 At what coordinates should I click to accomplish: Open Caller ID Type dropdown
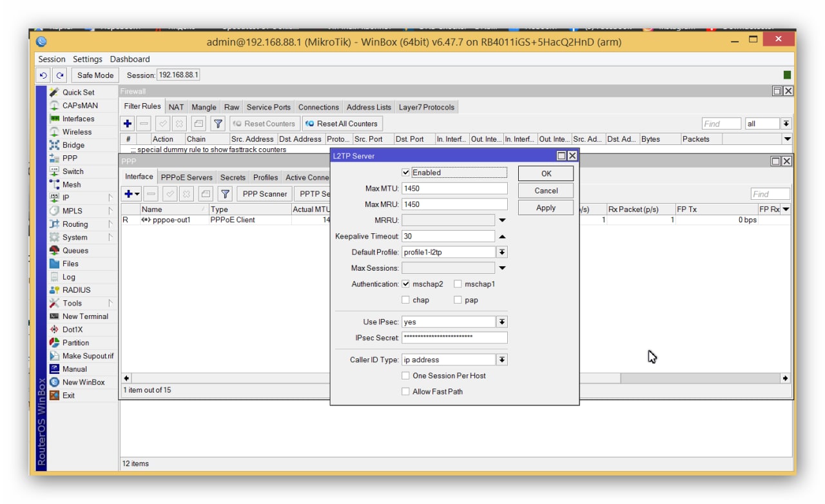[502, 360]
